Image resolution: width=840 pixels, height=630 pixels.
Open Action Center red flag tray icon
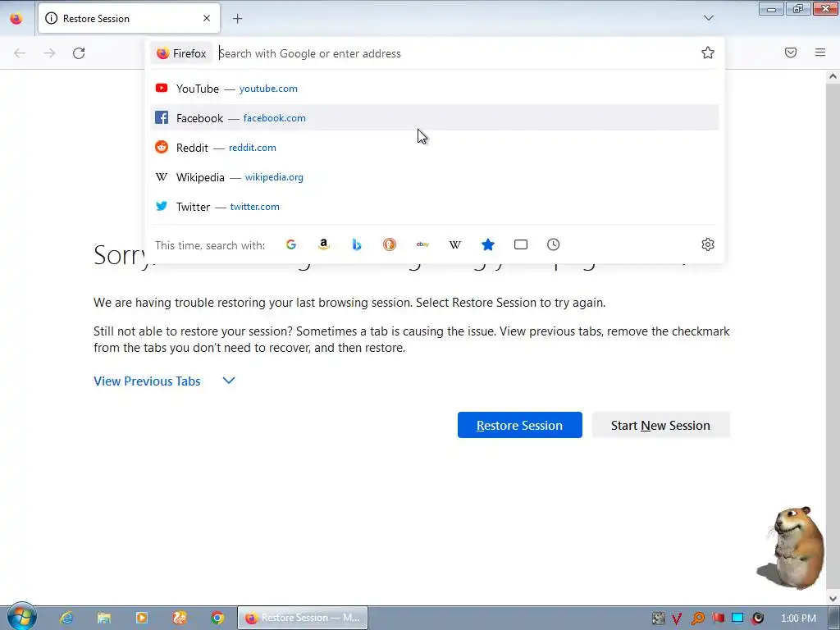(718, 619)
